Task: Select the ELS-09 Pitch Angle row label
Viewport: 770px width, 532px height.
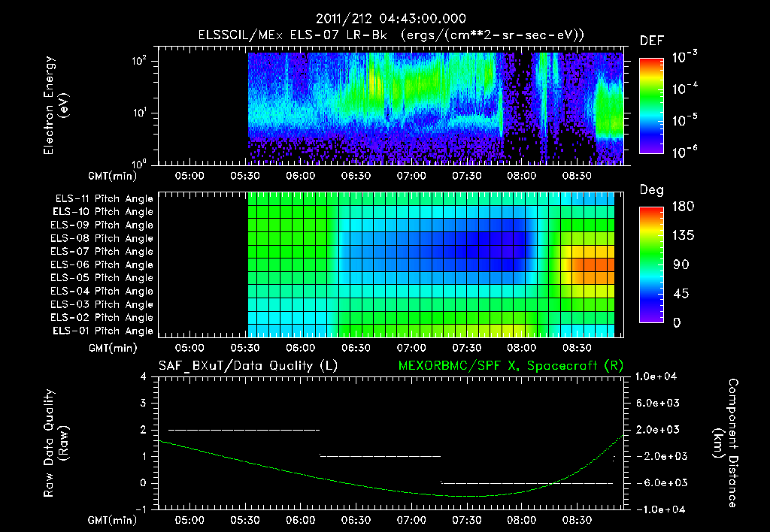Action: [x=102, y=225]
